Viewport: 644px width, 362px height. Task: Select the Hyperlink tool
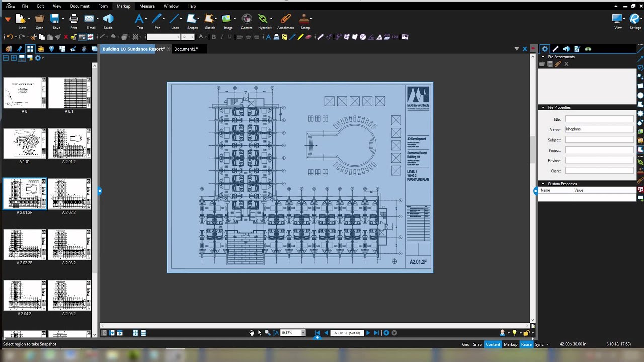(263, 19)
